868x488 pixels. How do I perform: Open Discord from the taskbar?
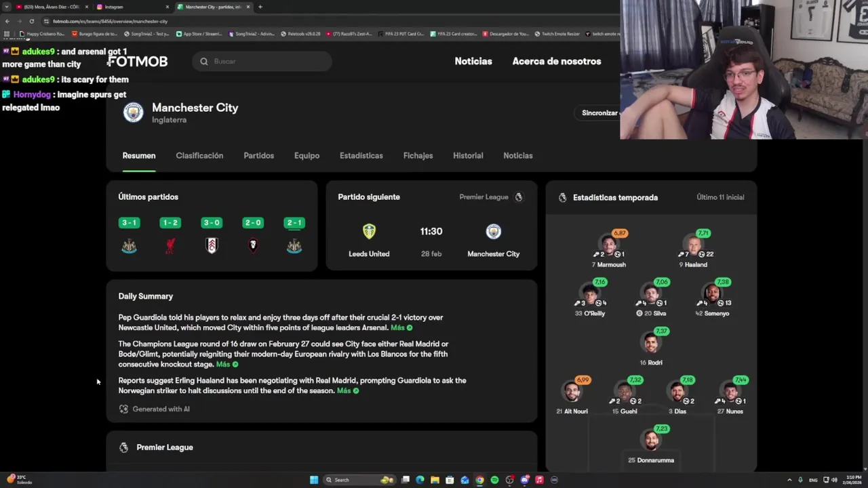524,480
